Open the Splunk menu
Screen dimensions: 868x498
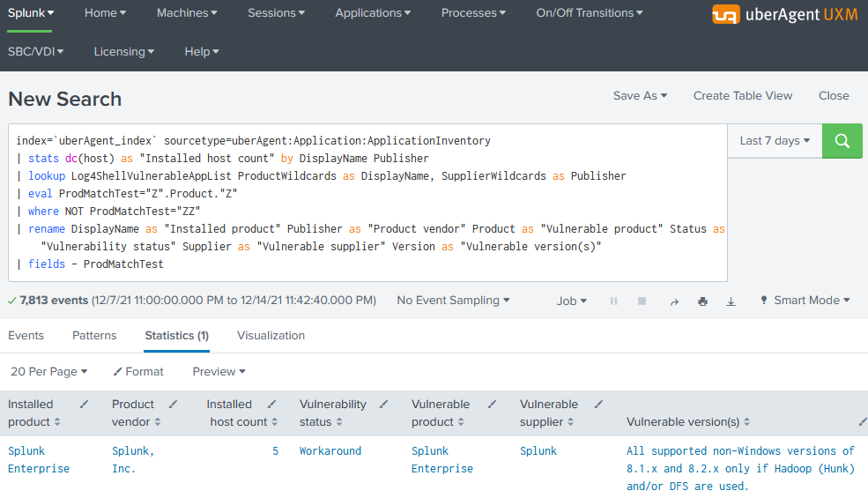pos(31,12)
